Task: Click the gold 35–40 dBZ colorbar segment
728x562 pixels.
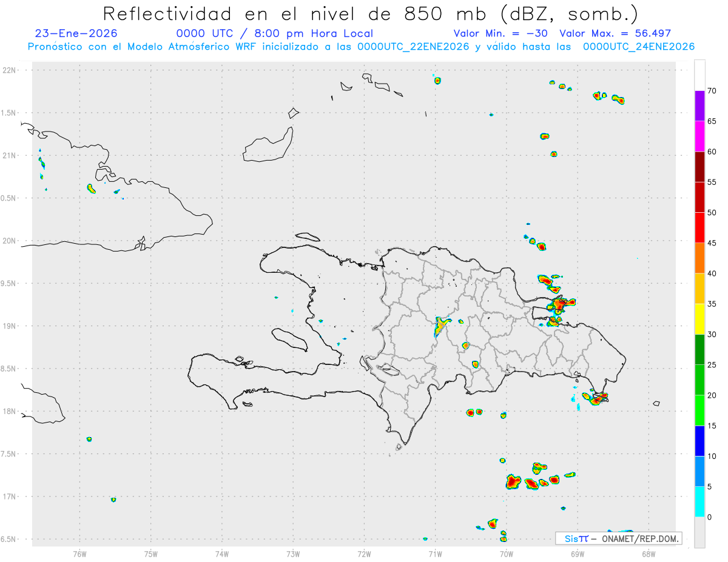Action: pos(699,289)
